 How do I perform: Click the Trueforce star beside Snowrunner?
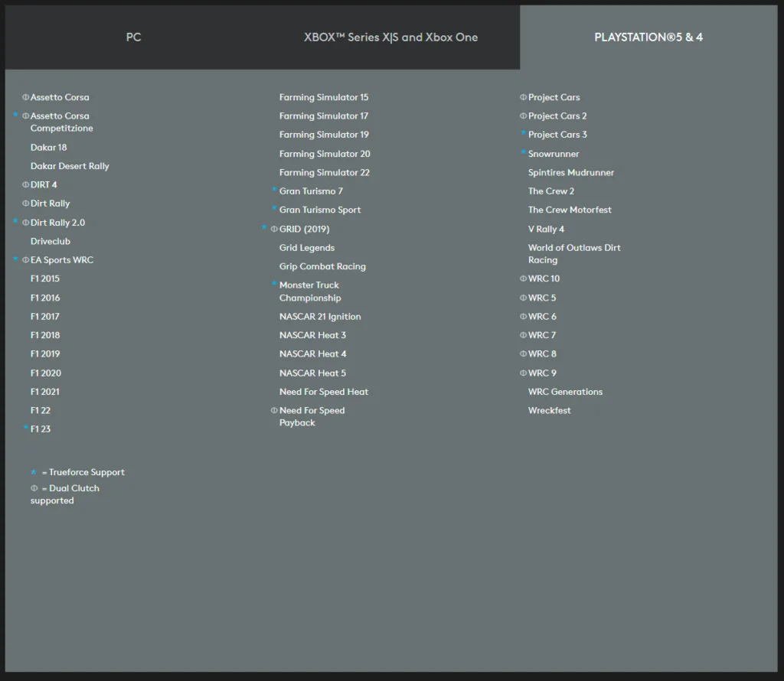(x=523, y=152)
